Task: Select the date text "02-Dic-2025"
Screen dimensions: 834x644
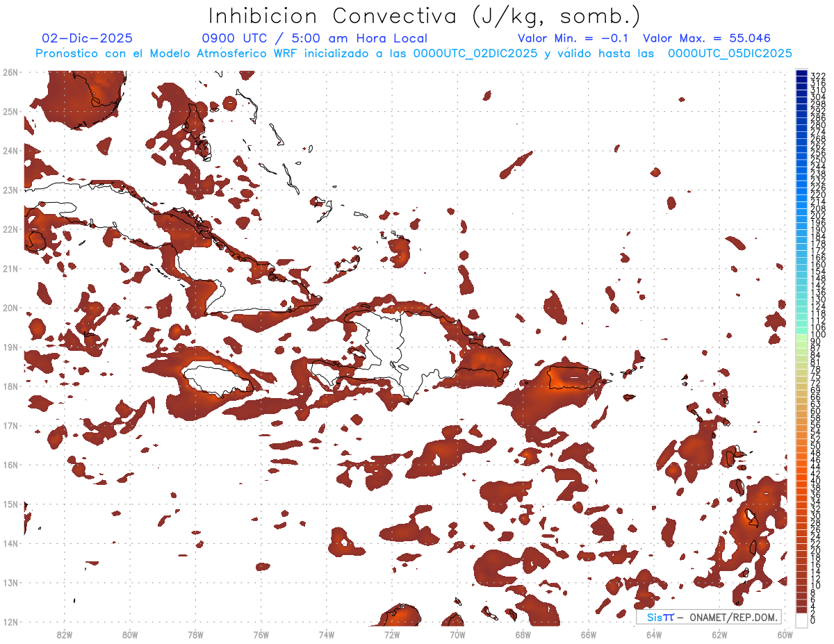Action: coord(87,39)
